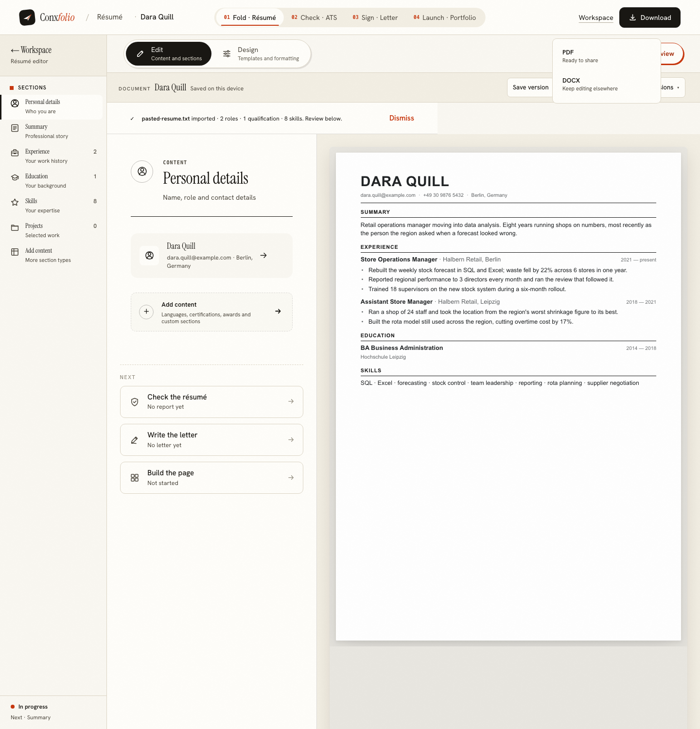
Task: Click the Conxfolio paper-plane logo icon
Action: 27,17
